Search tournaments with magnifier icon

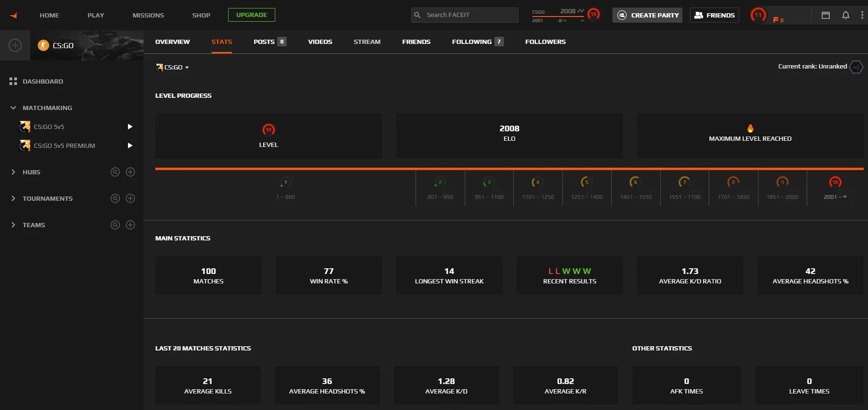coord(115,198)
